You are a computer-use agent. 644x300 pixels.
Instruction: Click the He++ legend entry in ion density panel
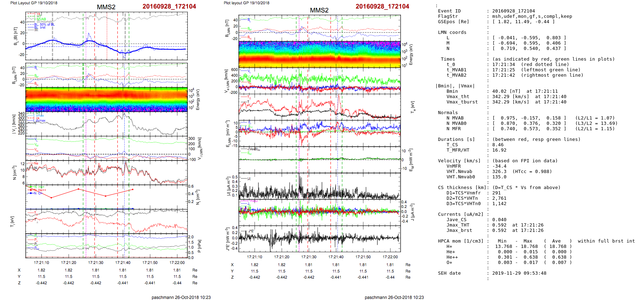tap(42, 190)
